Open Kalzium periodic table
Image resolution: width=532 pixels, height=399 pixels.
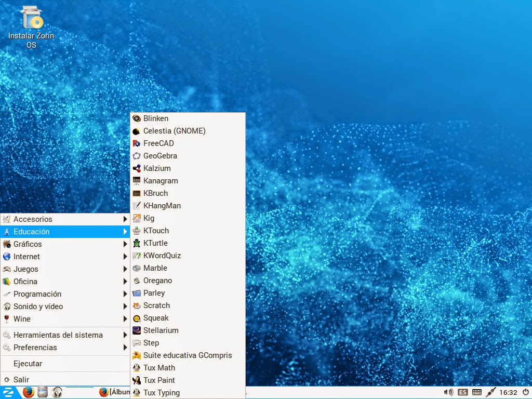(x=155, y=168)
